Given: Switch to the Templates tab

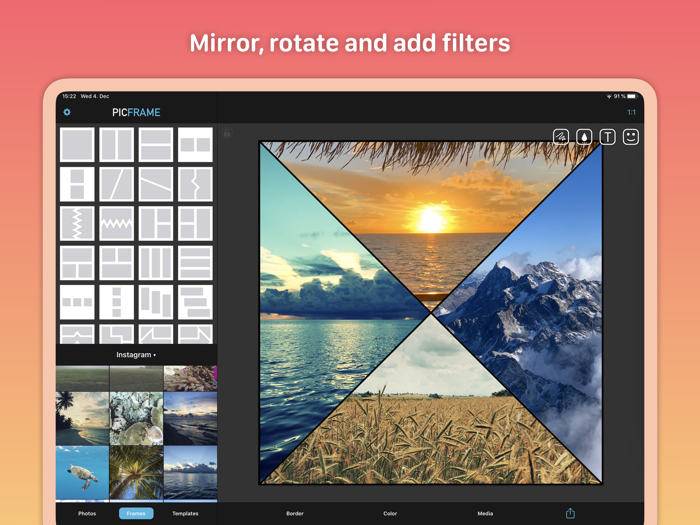Looking at the screenshot, I should tap(185, 513).
